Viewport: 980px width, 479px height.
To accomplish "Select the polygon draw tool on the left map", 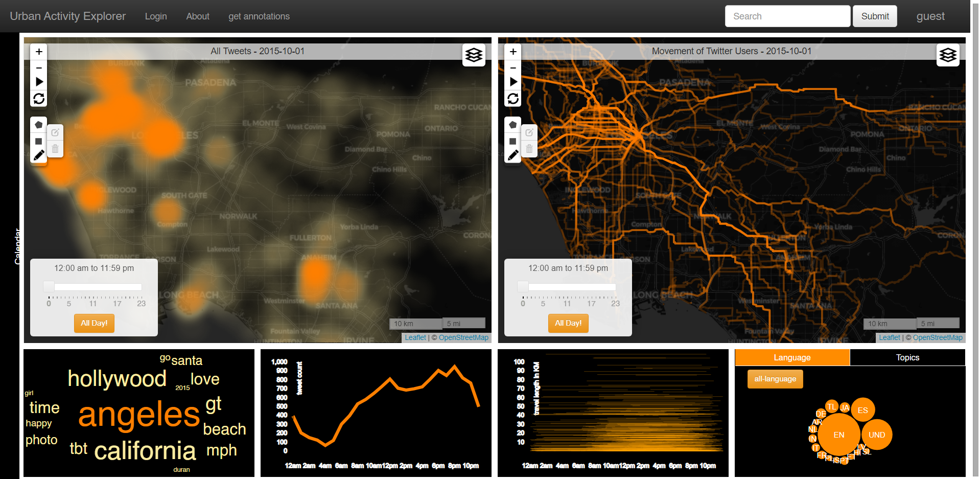I will (x=38, y=124).
